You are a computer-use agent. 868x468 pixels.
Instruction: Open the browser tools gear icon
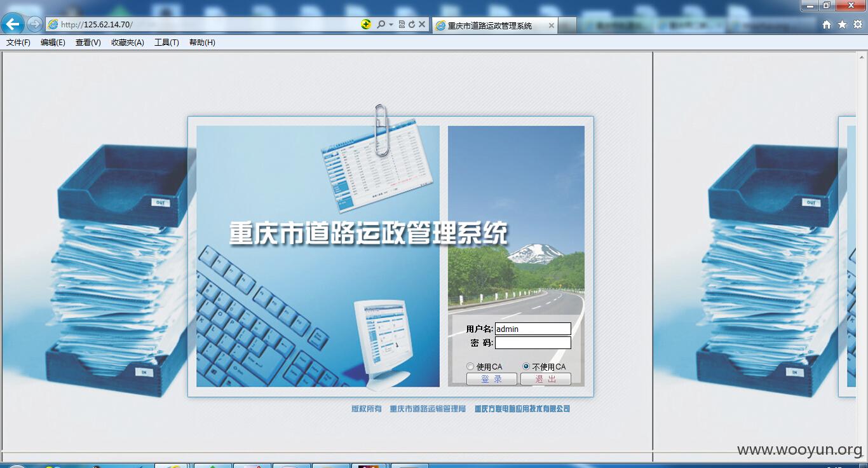[858, 24]
